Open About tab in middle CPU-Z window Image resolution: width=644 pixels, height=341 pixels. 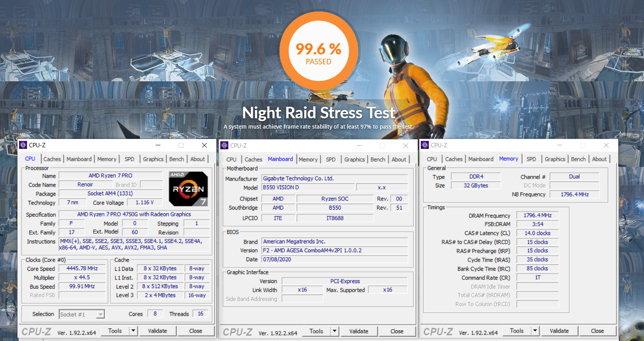click(x=399, y=159)
